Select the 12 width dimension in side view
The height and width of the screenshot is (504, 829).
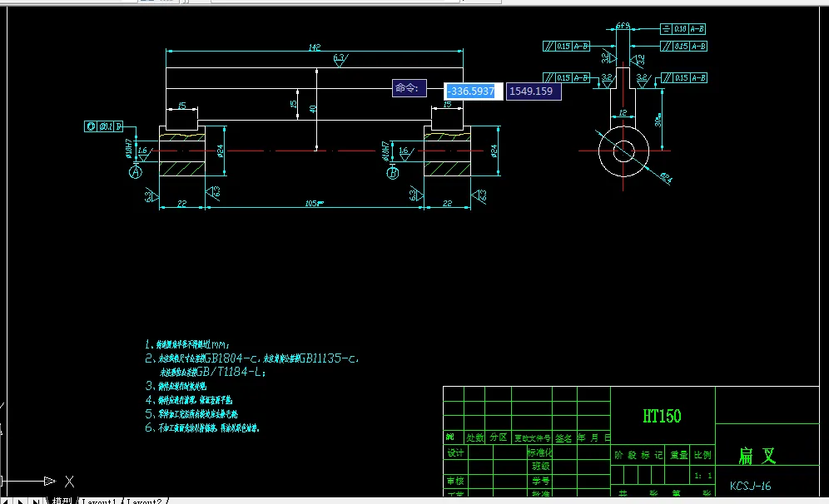pos(623,112)
